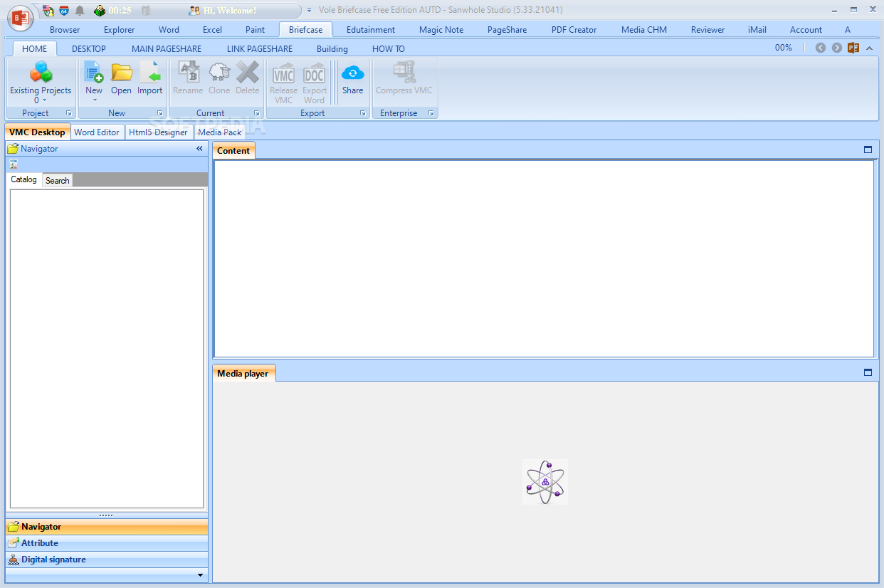Click the Export Word DOC icon
Image resolution: width=884 pixels, height=588 pixels.
click(x=314, y=72)
